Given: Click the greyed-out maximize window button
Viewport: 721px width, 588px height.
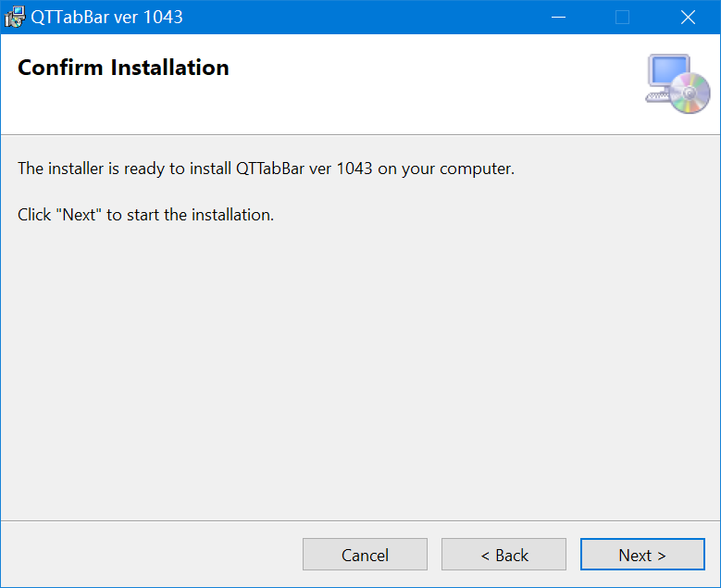Looking at the screenshot, I should point(622,17).
